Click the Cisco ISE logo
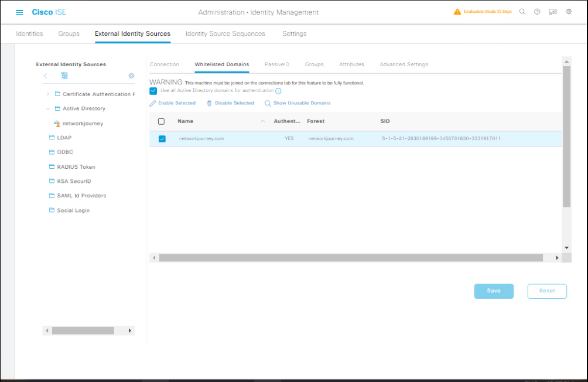588x382 pixels. tap(49, 12)
